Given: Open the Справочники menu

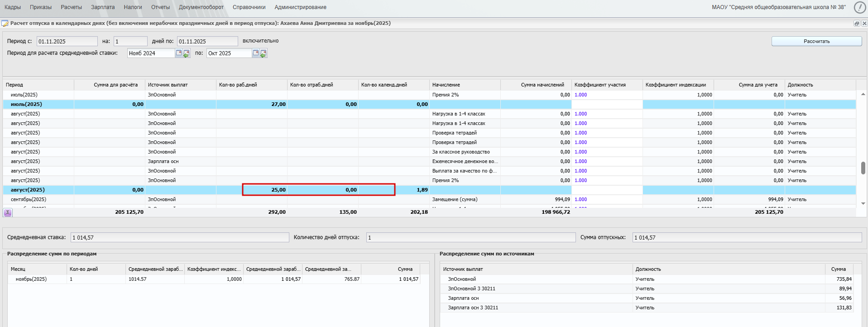Looking at the screenshot, I should coord(249,7).
